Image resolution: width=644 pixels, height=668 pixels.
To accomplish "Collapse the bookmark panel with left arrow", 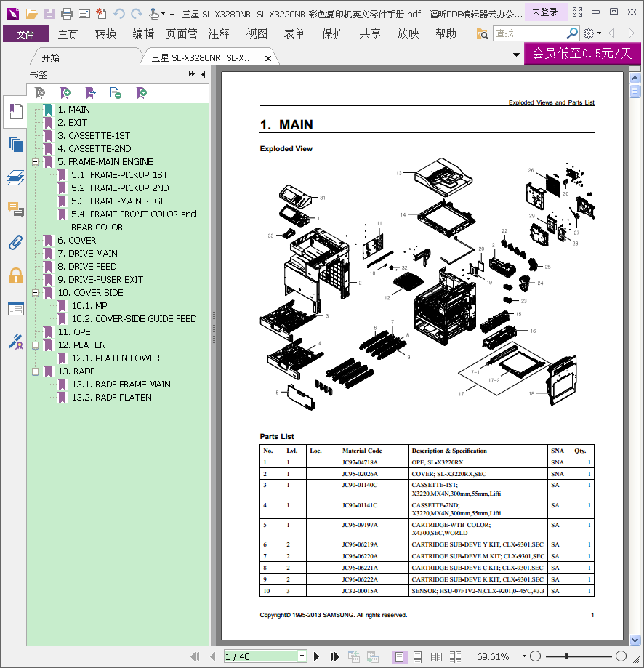I will click(x=204, y=74).
